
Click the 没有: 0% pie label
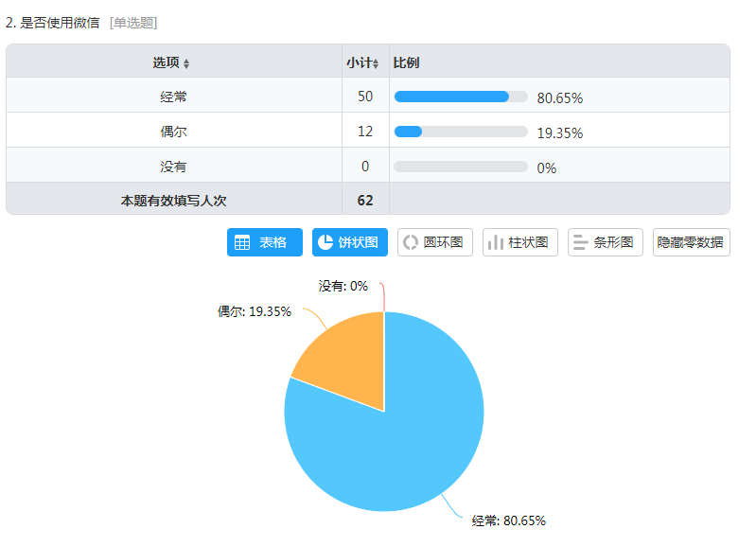pyautogui.click(x=343, y=286)
